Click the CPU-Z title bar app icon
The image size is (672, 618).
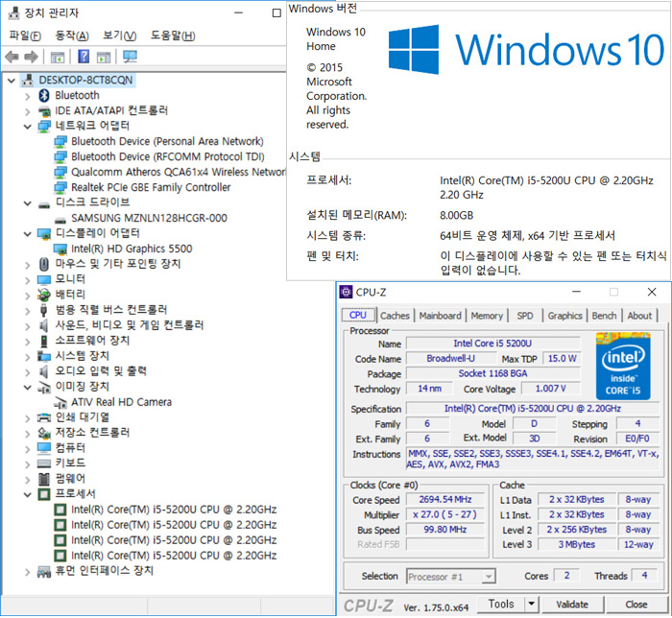(x=346, y=292)
